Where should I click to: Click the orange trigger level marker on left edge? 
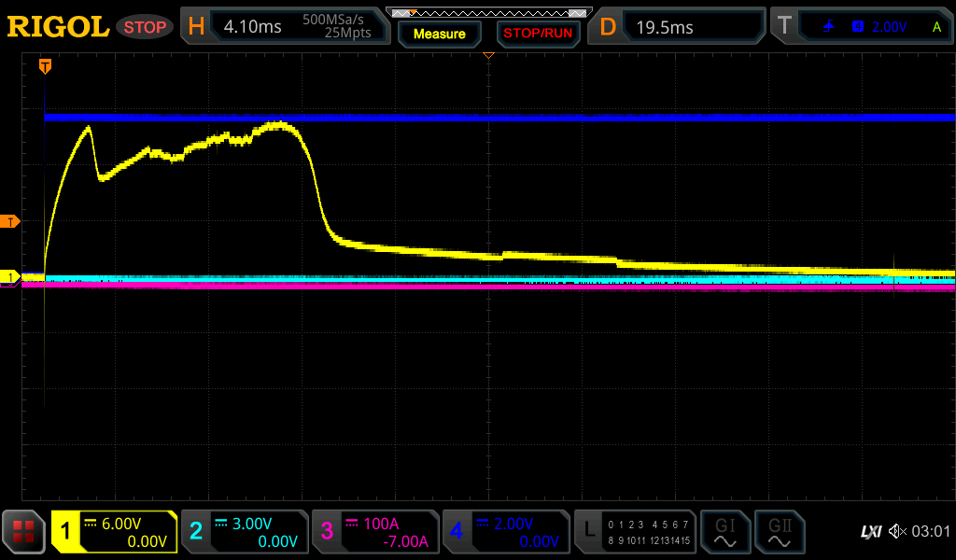[x=10, y=221]
